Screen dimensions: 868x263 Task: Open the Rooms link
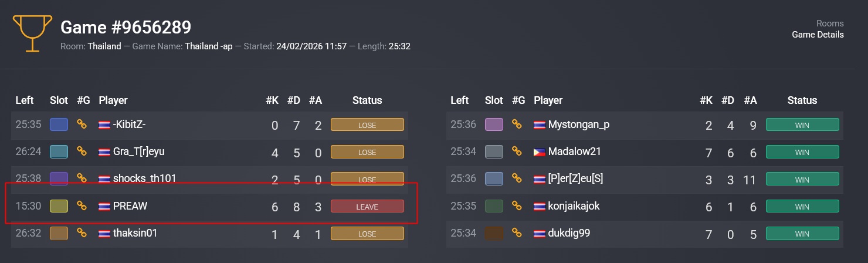pyautogui.click(x=830, y=23)
